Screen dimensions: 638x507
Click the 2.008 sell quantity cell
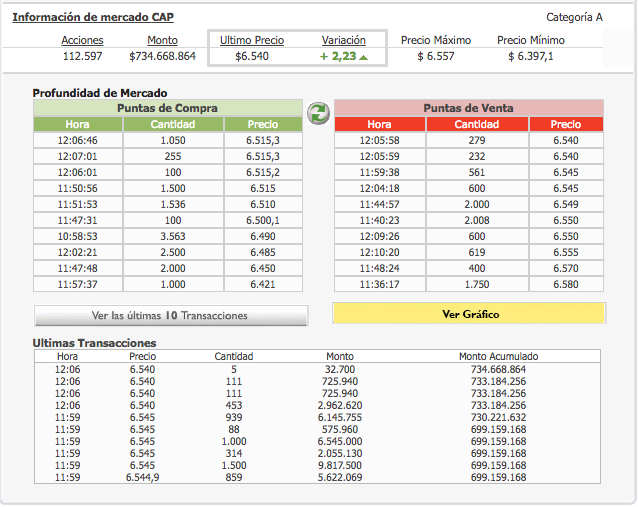[x=477, y=221]
